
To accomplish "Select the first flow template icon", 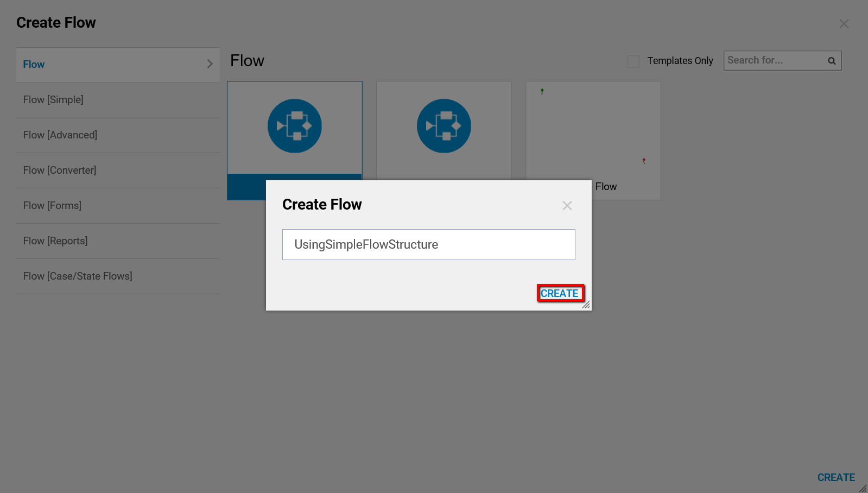I will pos(295,126).
